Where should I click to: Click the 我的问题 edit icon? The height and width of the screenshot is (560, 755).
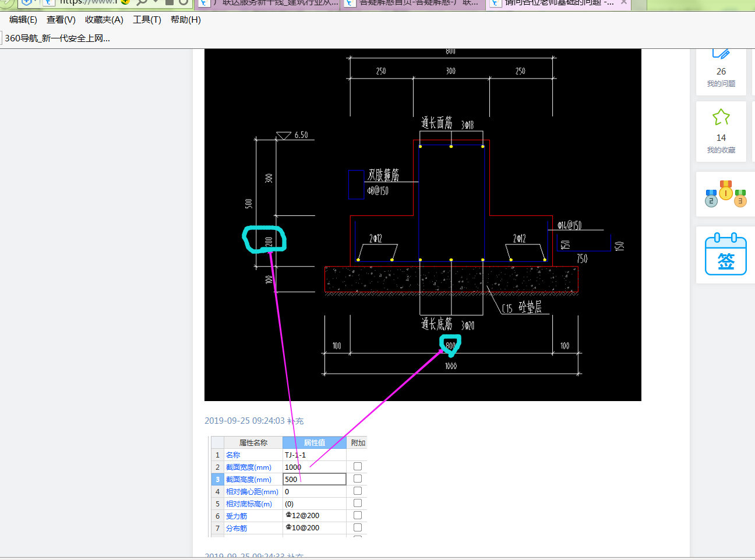click(721, 54)
